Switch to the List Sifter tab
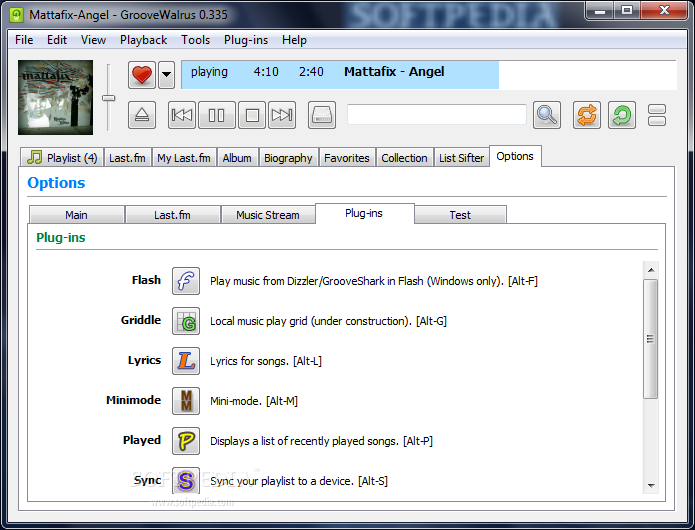Image resolution: width=695 pixels, height=530 pixels. 462,158
